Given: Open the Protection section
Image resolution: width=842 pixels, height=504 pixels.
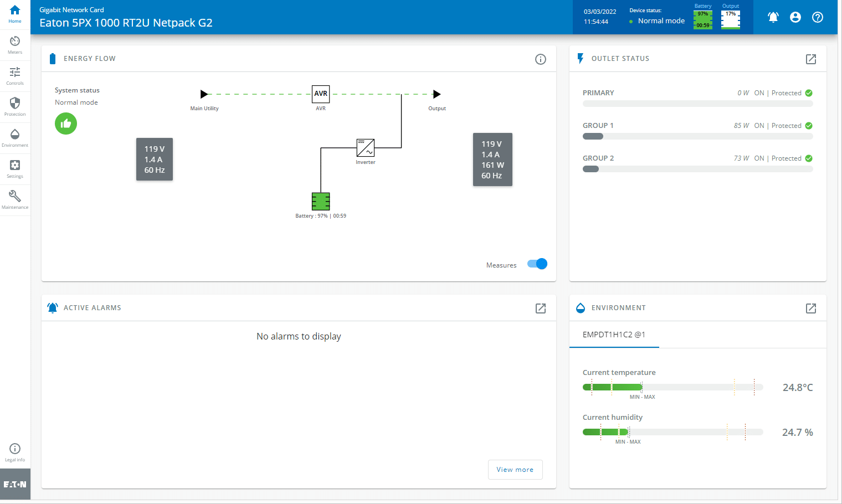Looking at the screenshot, I should click(15, 107).
